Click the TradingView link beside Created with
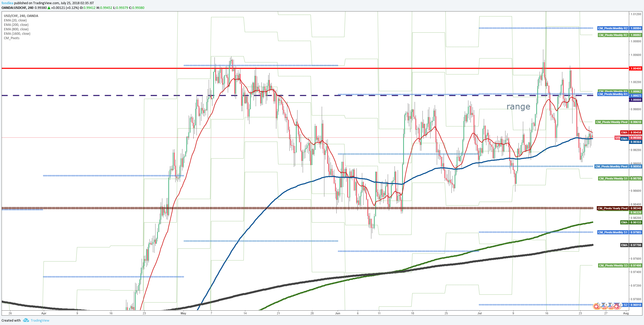The height and width of the screenshot is (325, 644). [40, 320]
